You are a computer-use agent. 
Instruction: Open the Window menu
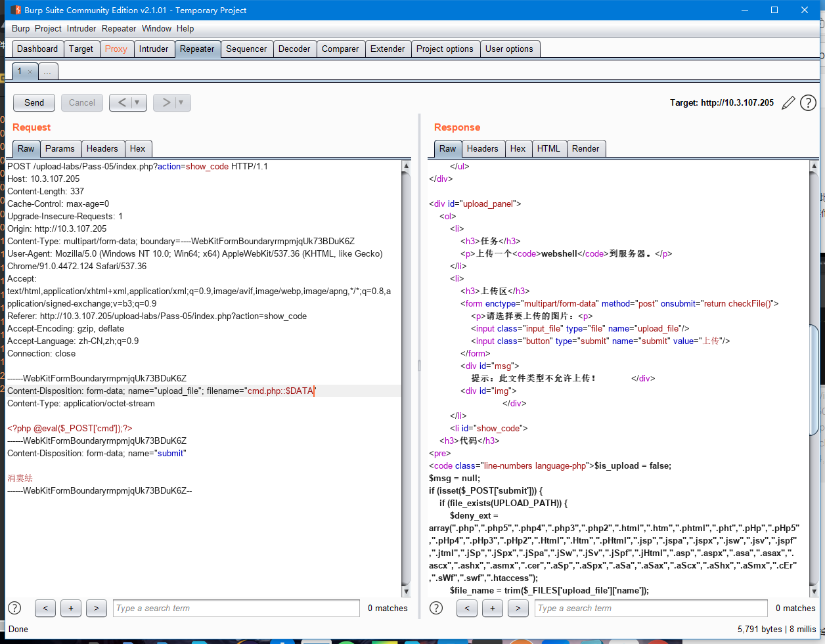tap(156, 28)
